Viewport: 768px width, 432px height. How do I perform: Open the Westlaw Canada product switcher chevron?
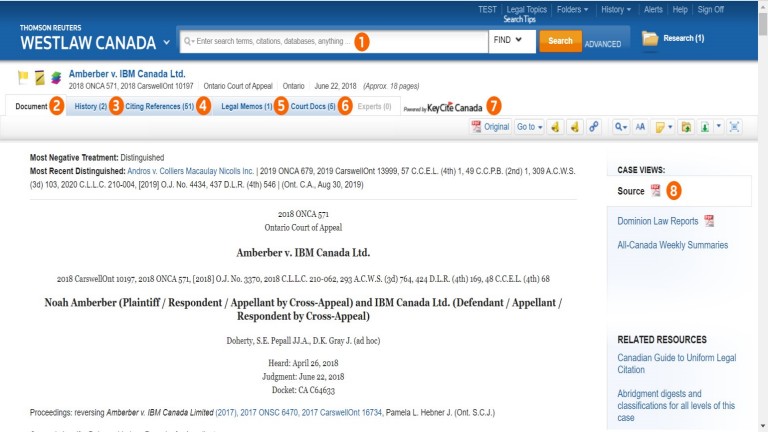[x=167, y=43]
